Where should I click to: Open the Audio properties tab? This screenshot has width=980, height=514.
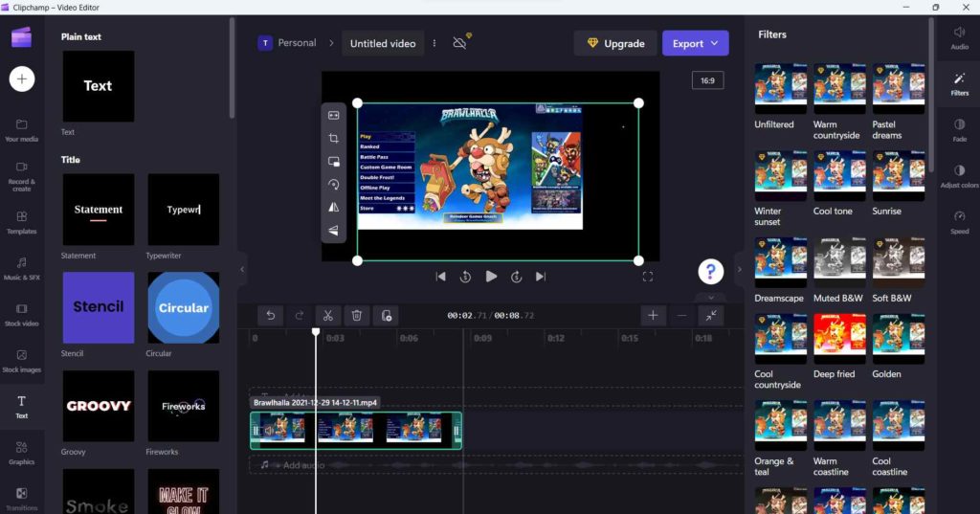click(x=959, y=38)
